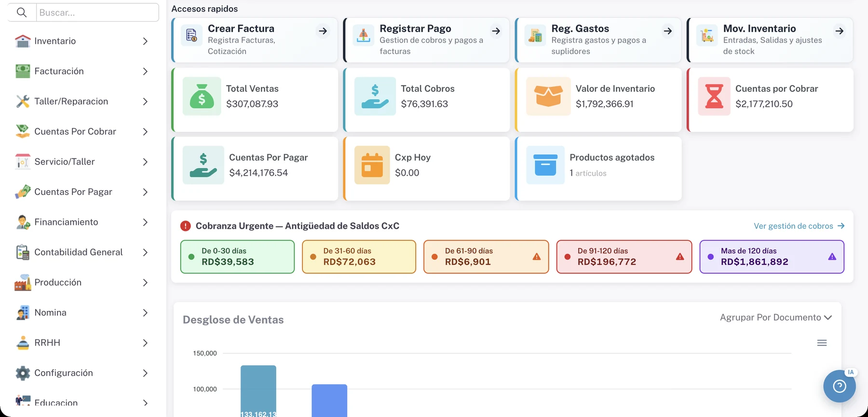Click the Configuración gear icon
Screen dimensions: 868x417
click(23, 373)
